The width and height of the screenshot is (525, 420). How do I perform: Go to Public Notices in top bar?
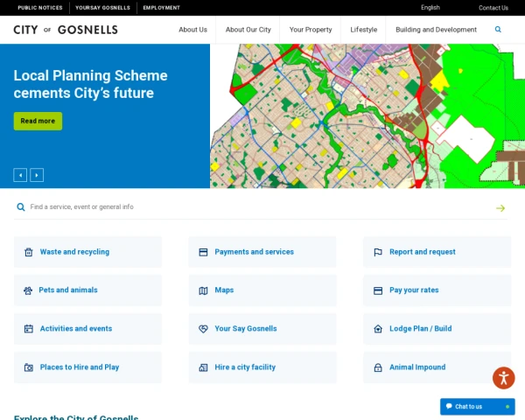point(40,8)
